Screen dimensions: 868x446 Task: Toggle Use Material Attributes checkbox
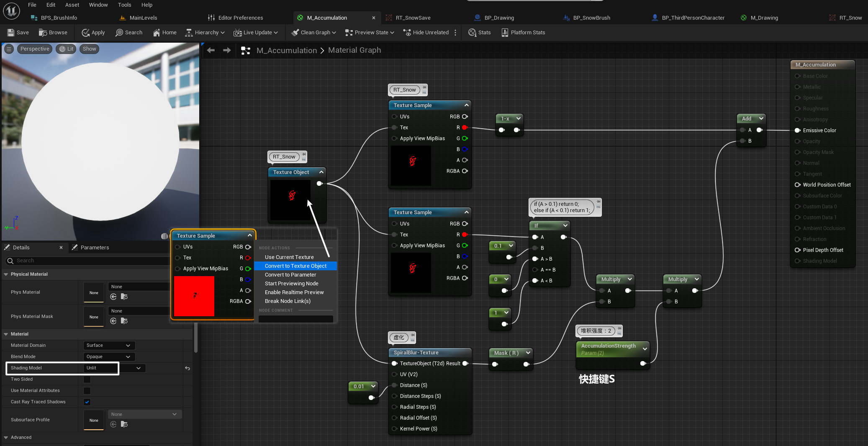tap(87, 391)
